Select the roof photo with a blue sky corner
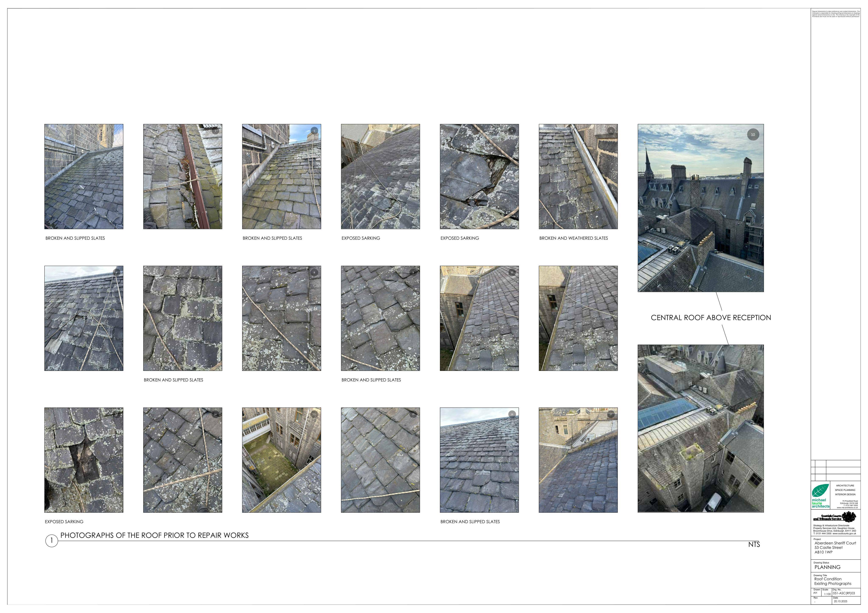The image size is (868, 613). point(282,176)
